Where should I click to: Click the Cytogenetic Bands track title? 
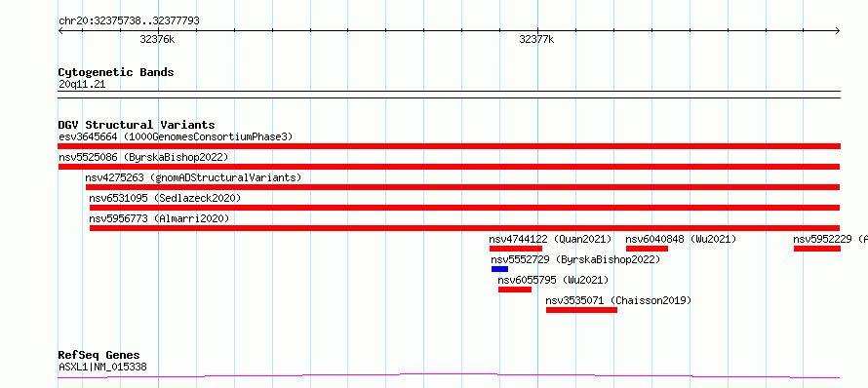pos(116,72)
